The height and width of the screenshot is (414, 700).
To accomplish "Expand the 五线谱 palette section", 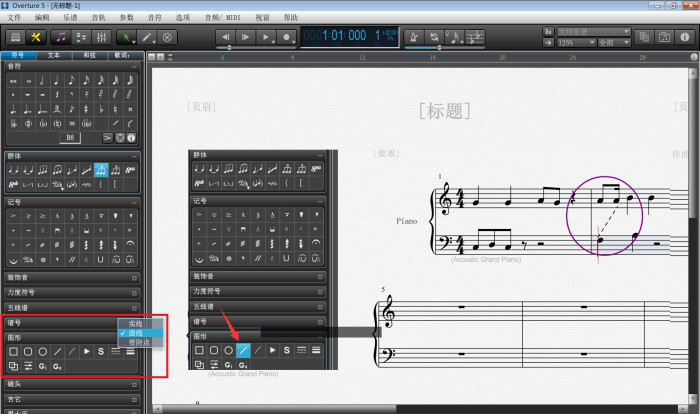I will [134, 308].
